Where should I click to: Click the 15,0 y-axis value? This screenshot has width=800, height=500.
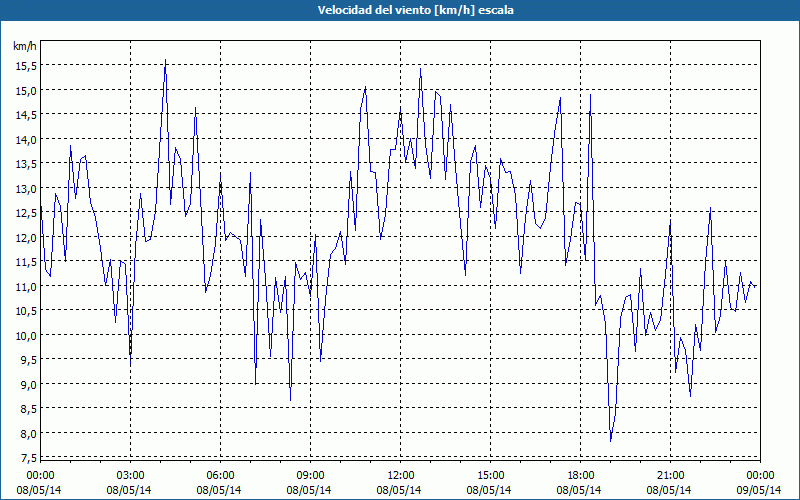pos(26,91)
